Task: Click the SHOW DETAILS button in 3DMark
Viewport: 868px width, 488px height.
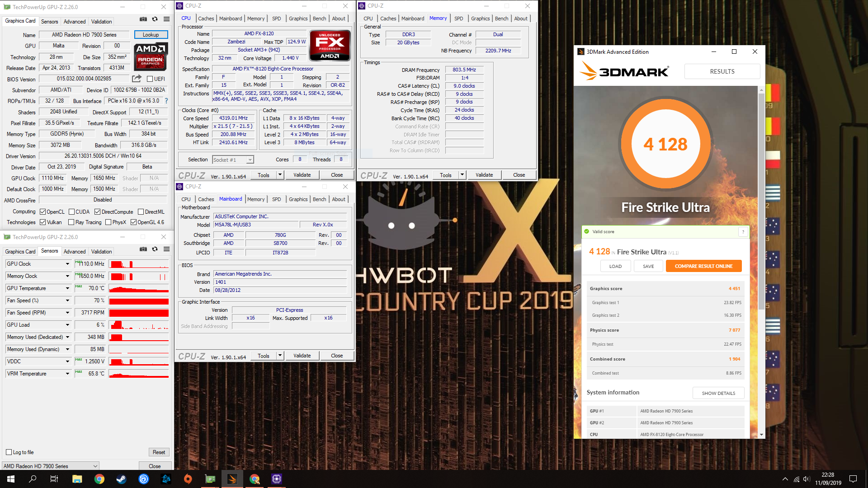Action: (718, 393)
